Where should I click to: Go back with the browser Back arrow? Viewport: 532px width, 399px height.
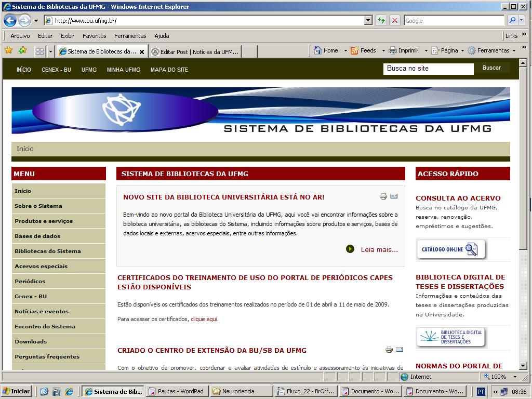(x=10, y=21)
